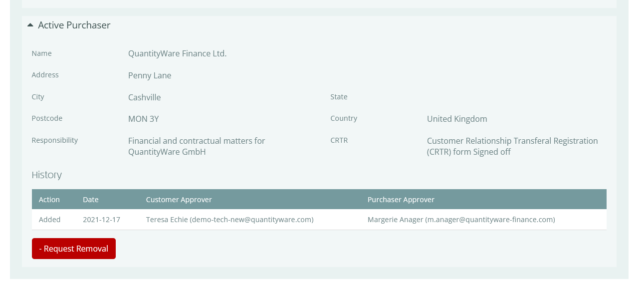644x288 pixels.
Task: Collapse the Active Purchaser section
Action: (30, 24)
